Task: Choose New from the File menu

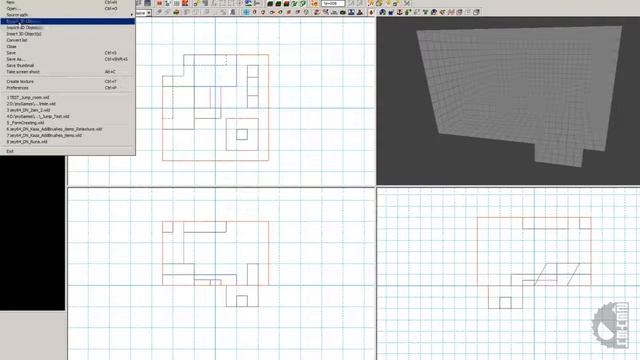Action: pyautogui.click(x=67, y=2)
